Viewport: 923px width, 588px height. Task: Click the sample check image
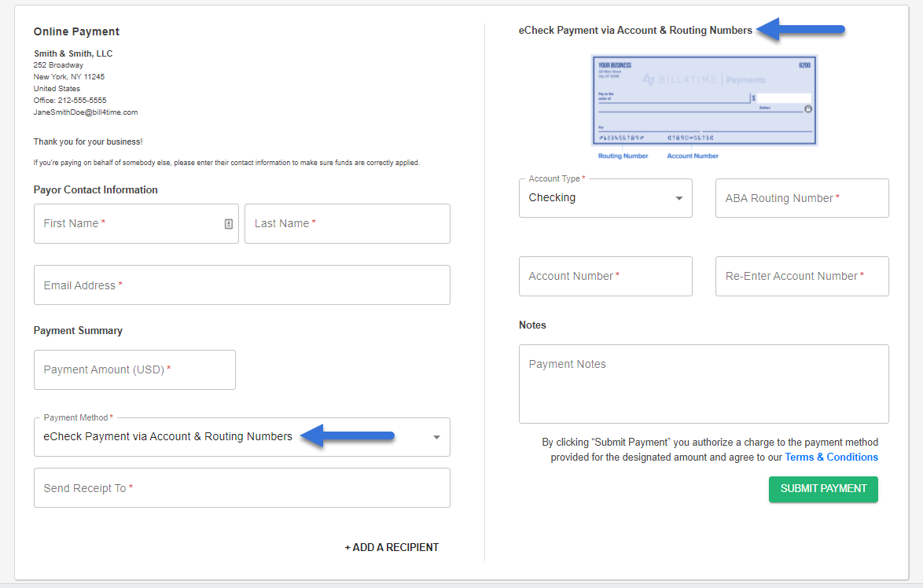click(x=704, y=101)
